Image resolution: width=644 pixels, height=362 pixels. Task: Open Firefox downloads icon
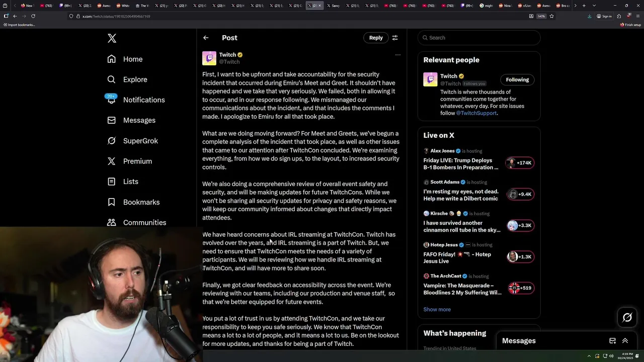coord(589,16)
